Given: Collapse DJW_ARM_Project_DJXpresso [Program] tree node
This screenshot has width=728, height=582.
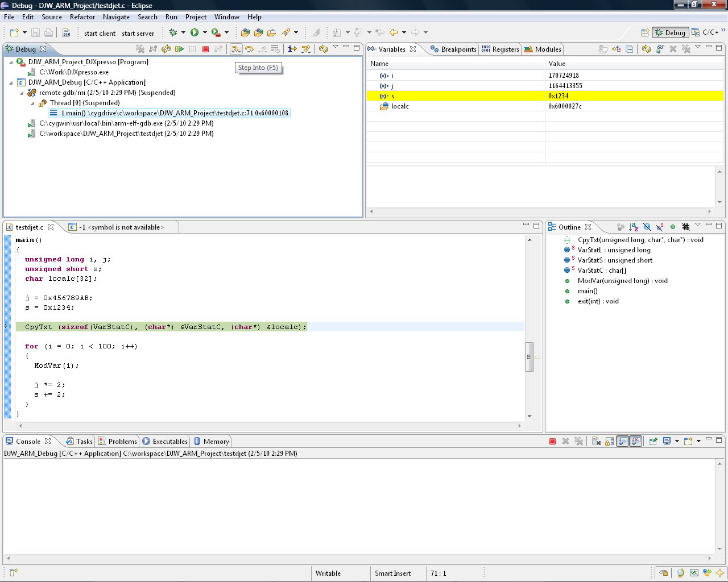Looking at the screenshot, I should coord(11,62).
